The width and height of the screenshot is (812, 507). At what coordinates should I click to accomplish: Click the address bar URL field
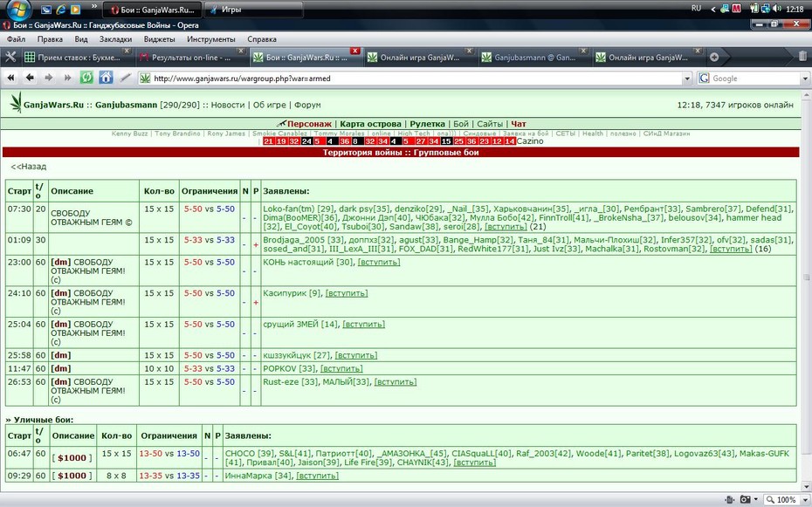pos(416,79)
